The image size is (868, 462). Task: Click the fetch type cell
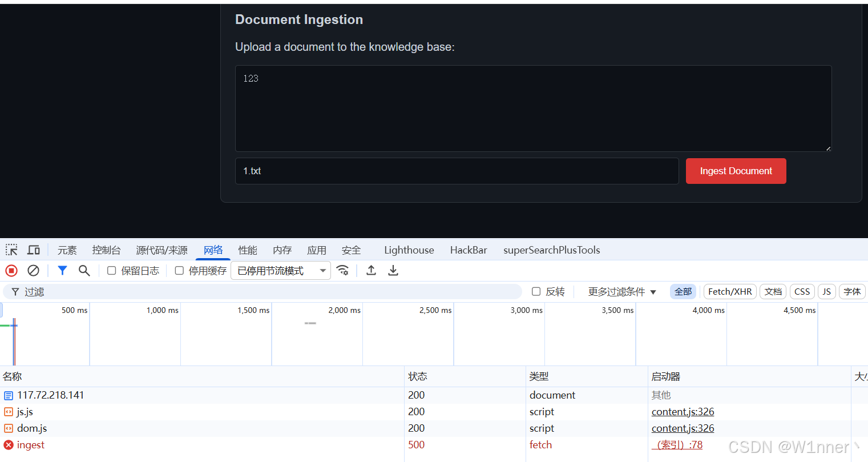tap(540, 445)
